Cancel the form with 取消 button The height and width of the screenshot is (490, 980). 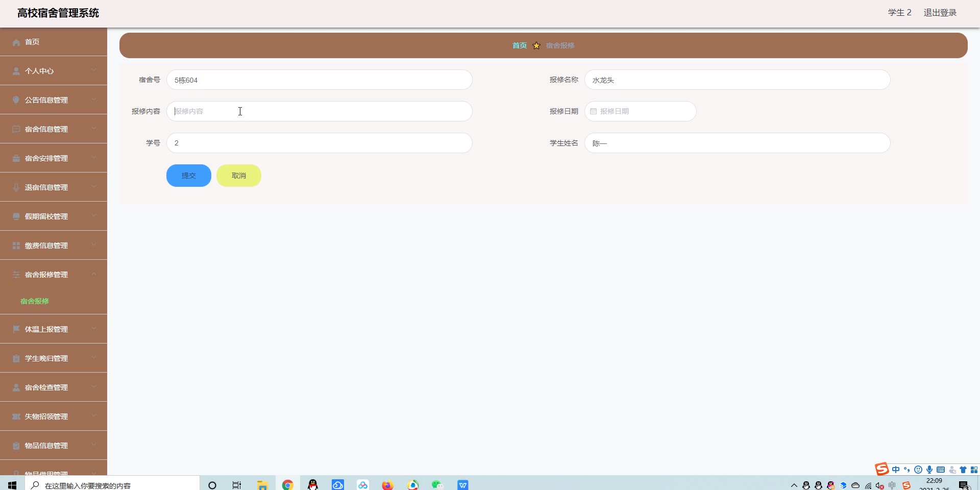coord(239,176)
